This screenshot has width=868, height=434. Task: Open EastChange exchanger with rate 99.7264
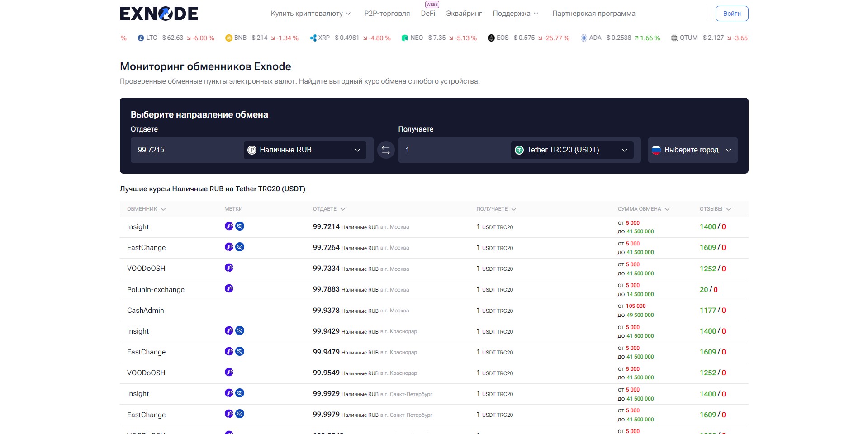click(147, 248)
